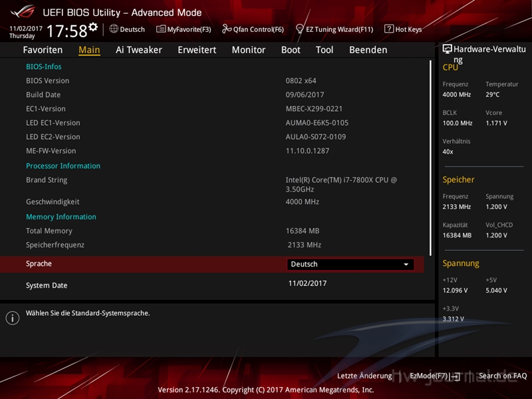Screen dimensions: 532x399
Task: Click Geschwindigkeit row label
Action: click(x=53, y=202)
